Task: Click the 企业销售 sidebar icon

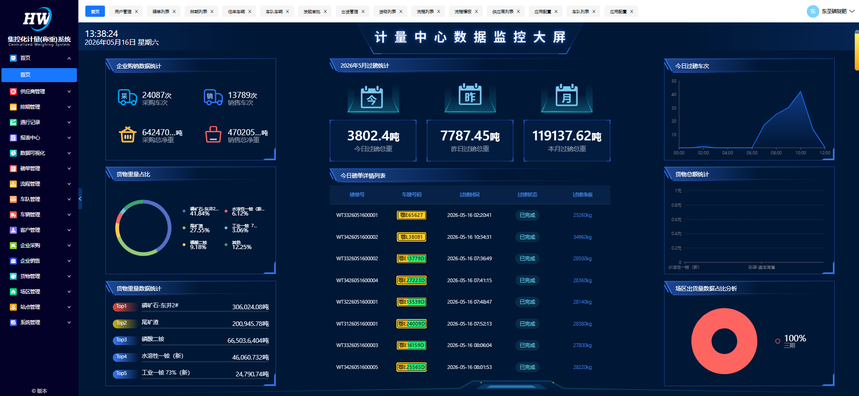Action: pyautogui.click(x=13, y=261)
